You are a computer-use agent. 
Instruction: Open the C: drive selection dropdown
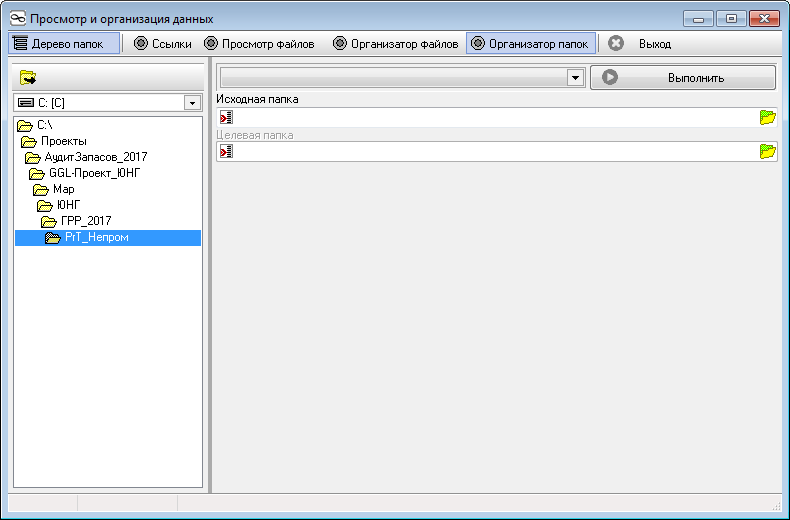(x=192, y=103)
